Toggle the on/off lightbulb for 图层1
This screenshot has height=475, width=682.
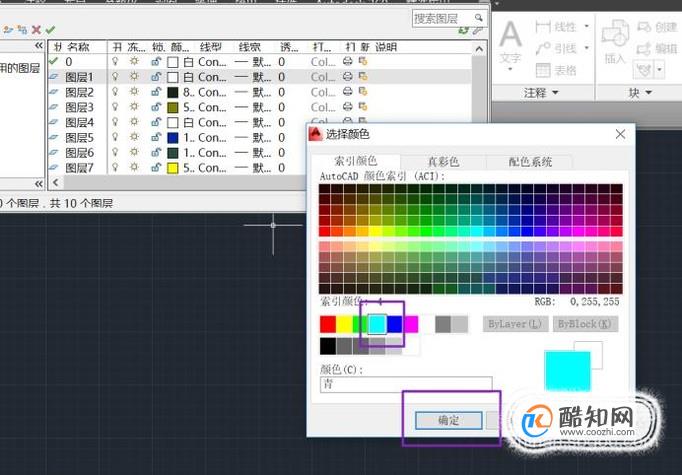(115, 77)
